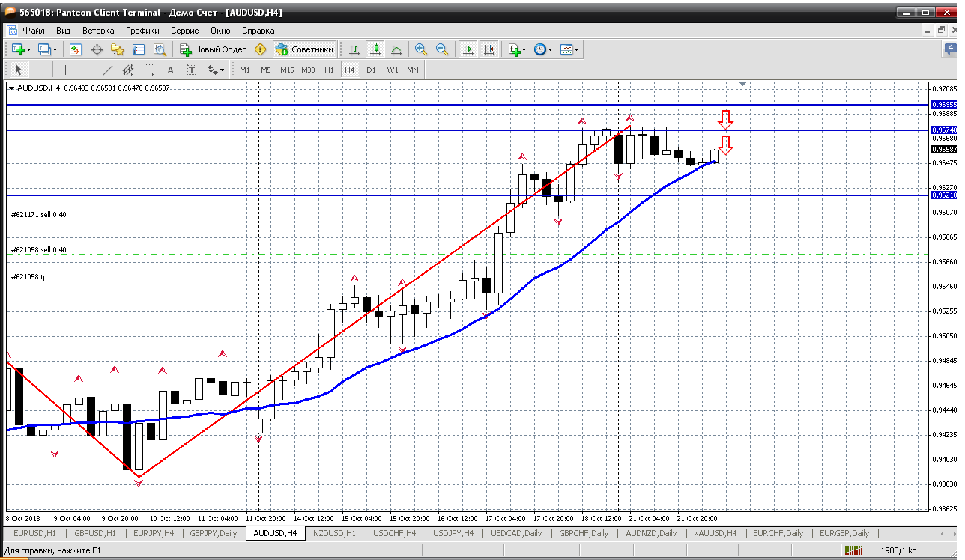Zoom in on the chart
The width and height of the screenshot is (965, 560).
pos(421,49)
